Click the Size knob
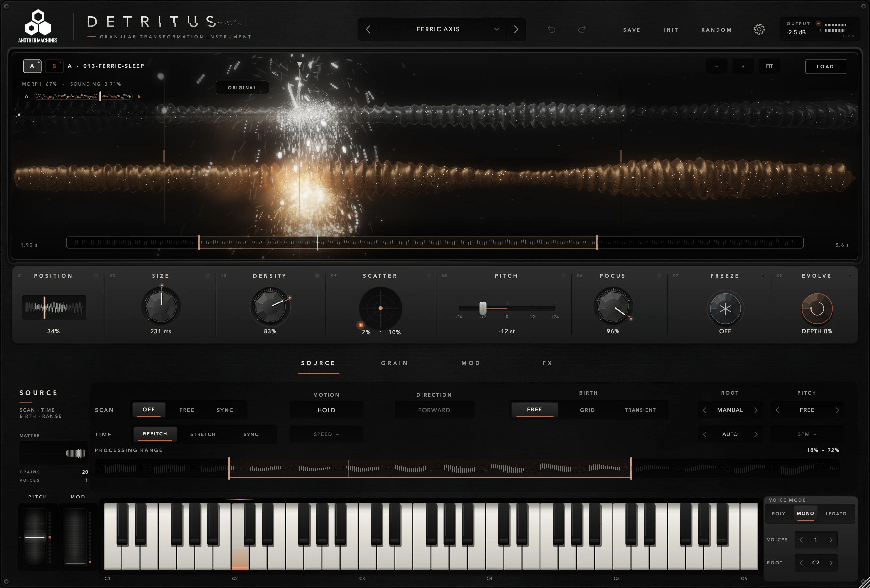 click(161, 306)
